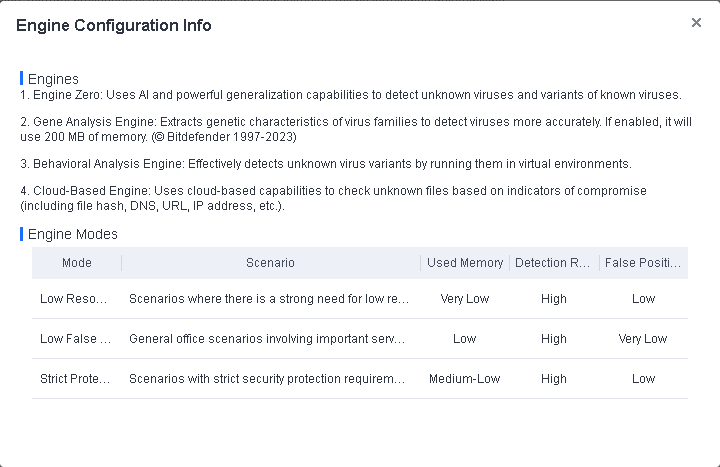Image resolution: width=720 pixels, height=467 pixels.
Task: Click the Engine Modes section heading
Action: (x=72, y=234)
